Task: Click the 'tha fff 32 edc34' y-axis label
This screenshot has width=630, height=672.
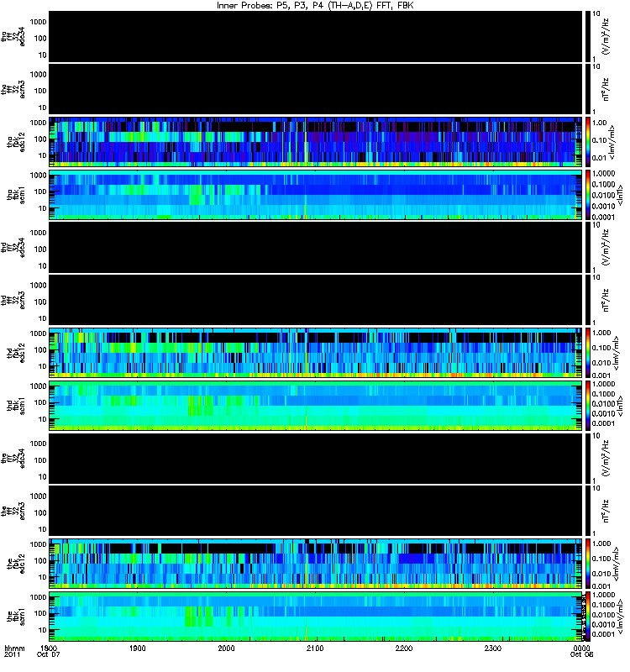Action: pos(13,36)
